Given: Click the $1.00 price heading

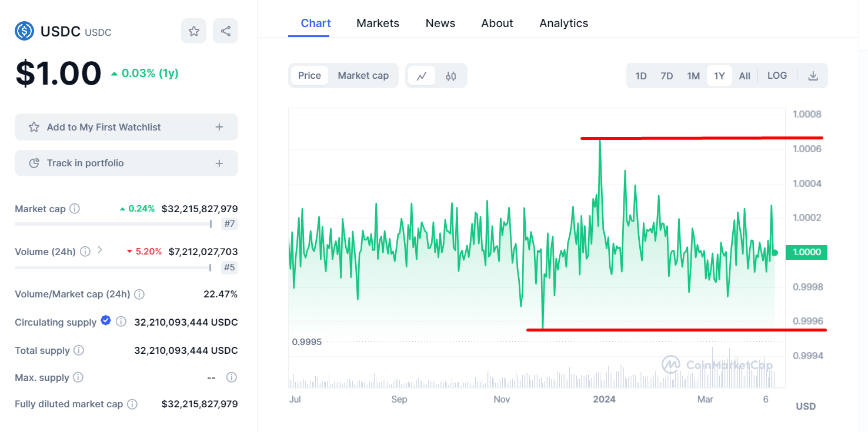Looking at the screenshot, I should (58, 73).
